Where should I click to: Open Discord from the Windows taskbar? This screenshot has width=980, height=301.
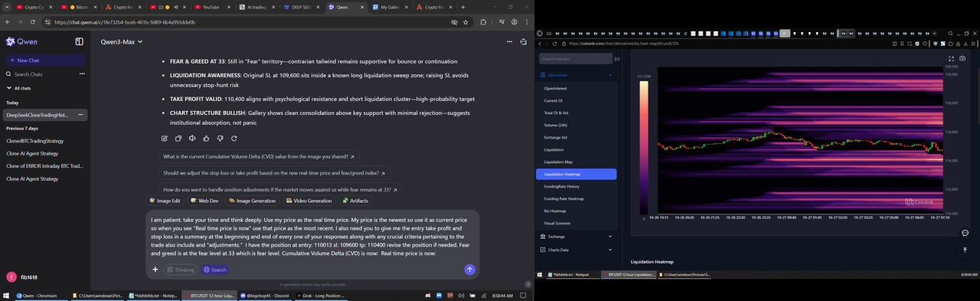click(266, 295)
